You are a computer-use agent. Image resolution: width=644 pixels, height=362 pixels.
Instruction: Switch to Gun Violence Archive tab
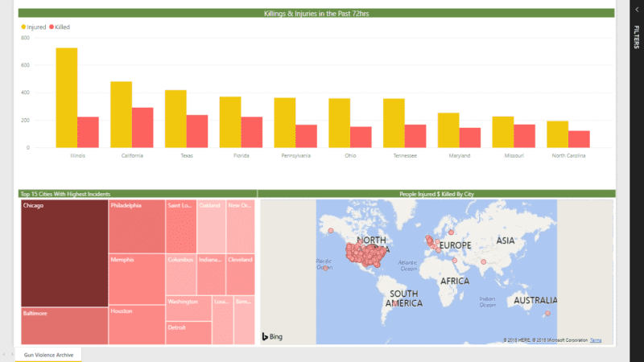[x=48, y=355]
